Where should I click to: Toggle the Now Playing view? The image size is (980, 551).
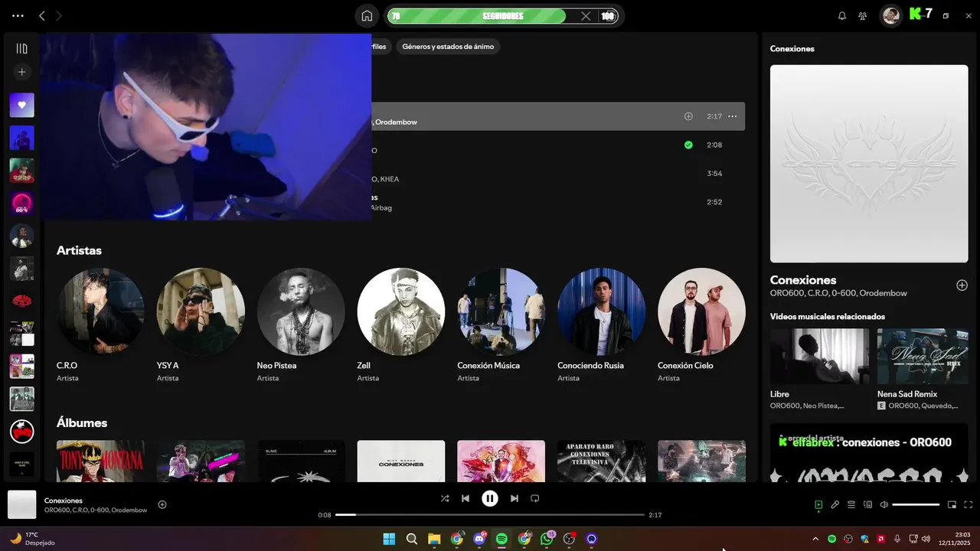click(x=818, y=505)
